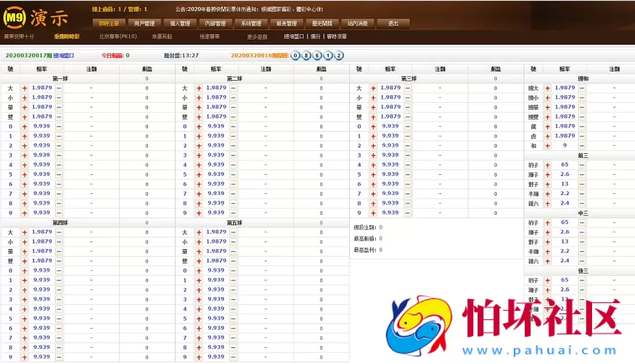Switch to the 北京賽車(PK10) tab
Viewport: 635px width, 364px height.
coord(118,35)
